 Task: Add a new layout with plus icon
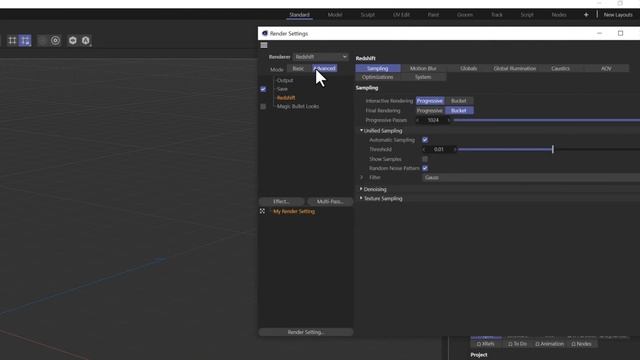[586, 15]
